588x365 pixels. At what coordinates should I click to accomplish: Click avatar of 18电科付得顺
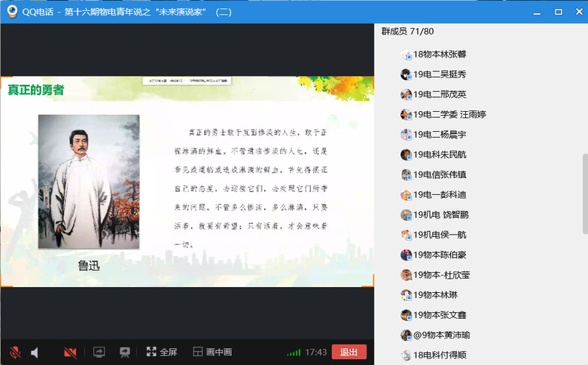(x=405, y=355)
